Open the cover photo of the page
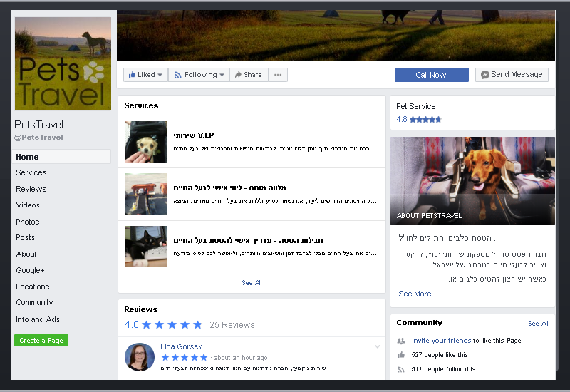 click(336, 36)
